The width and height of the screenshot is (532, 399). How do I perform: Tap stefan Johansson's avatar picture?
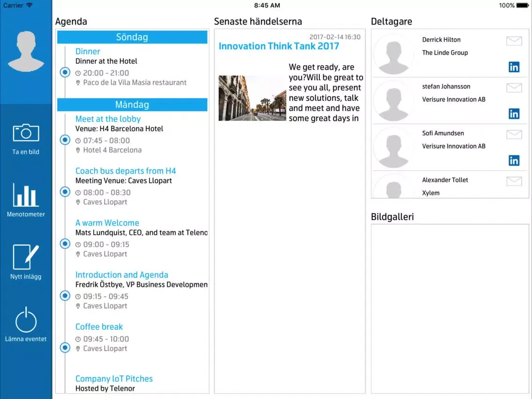393,101
